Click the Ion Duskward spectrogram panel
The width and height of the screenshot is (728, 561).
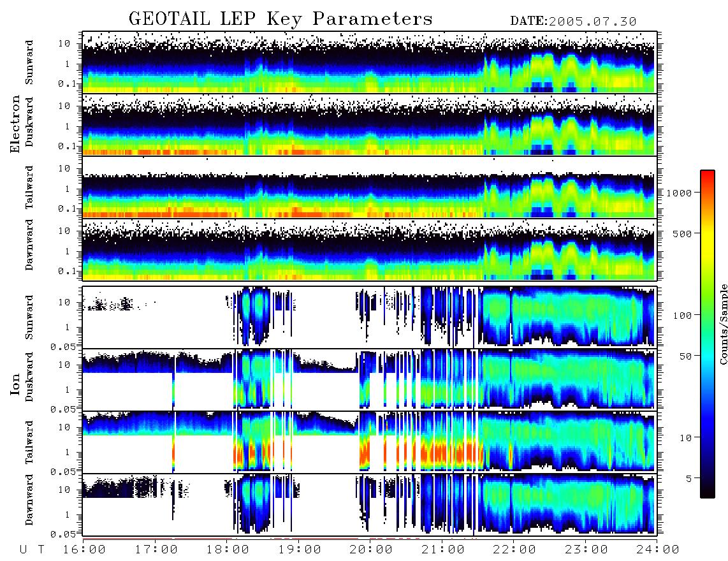370,379
